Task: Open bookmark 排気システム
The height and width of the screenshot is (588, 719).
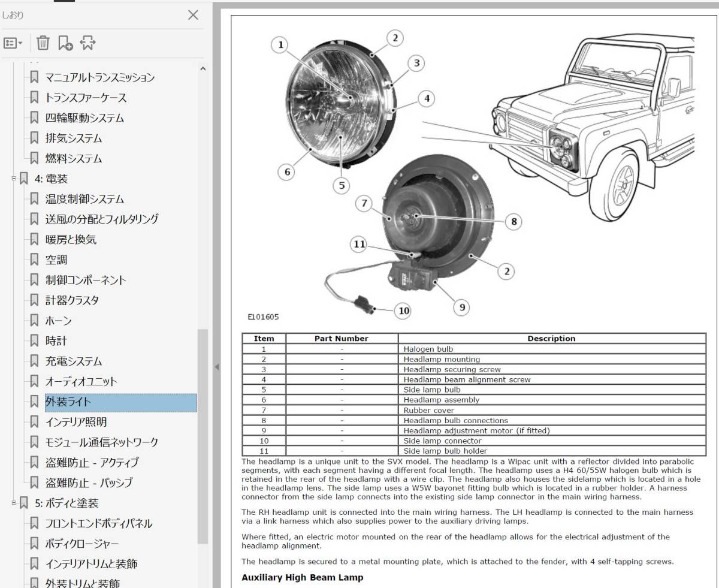Action: pos(74,138)
